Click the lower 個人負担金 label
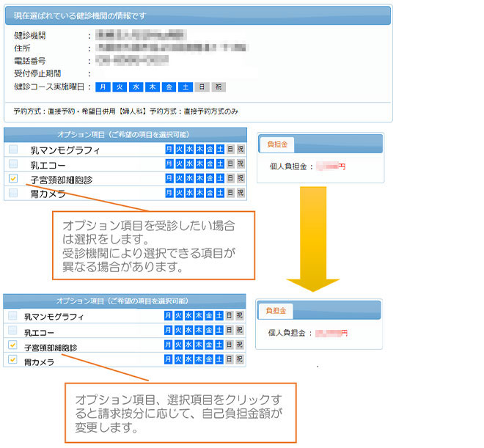This screenshot has width=484, height=448. point(287,333)
